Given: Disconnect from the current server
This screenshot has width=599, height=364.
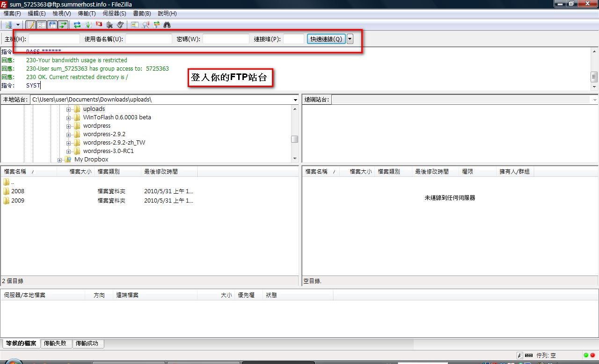Looking at the screenshot, I should point(110,25).
